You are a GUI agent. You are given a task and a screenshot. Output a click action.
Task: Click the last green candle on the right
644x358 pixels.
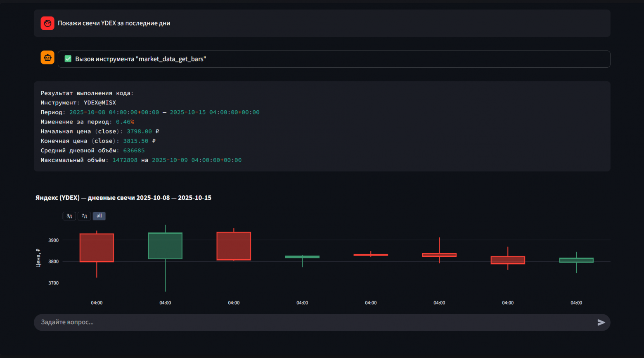[576, 260]
